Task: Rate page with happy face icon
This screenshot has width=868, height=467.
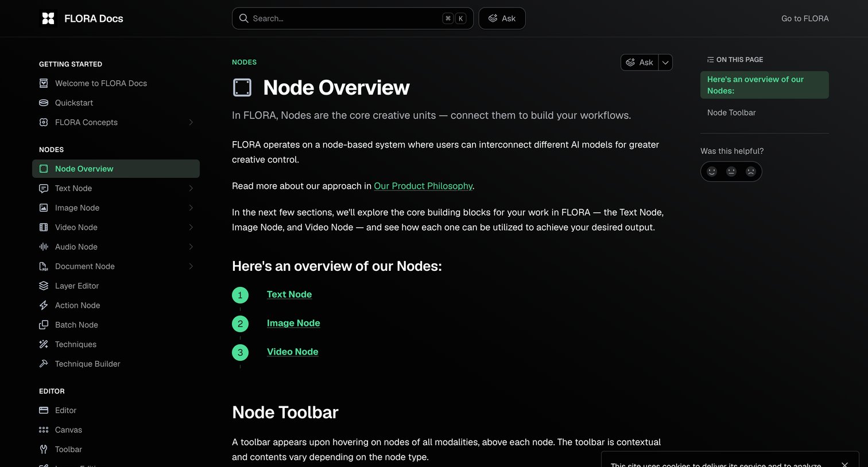Action: (712, 172)
